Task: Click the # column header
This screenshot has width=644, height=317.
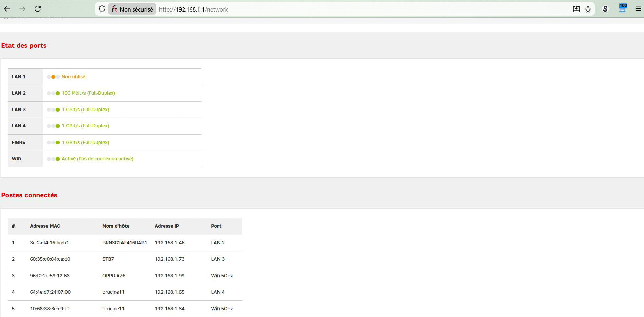Action: coord(13,226)
